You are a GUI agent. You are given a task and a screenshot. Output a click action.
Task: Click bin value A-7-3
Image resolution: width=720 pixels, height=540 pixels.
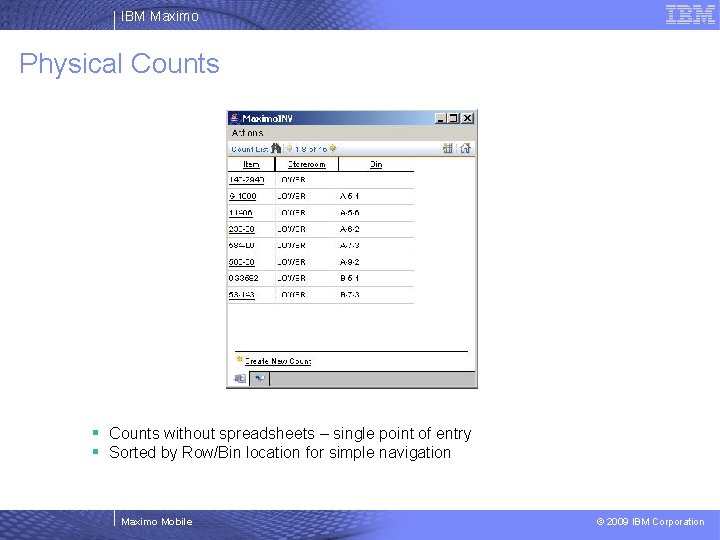(x=349, y=246)
